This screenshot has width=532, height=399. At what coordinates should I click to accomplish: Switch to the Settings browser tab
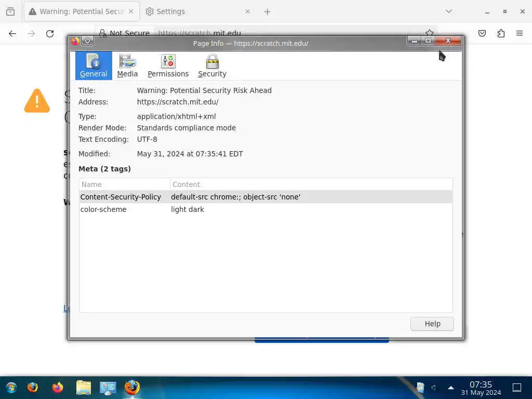[x=198, y=11]
